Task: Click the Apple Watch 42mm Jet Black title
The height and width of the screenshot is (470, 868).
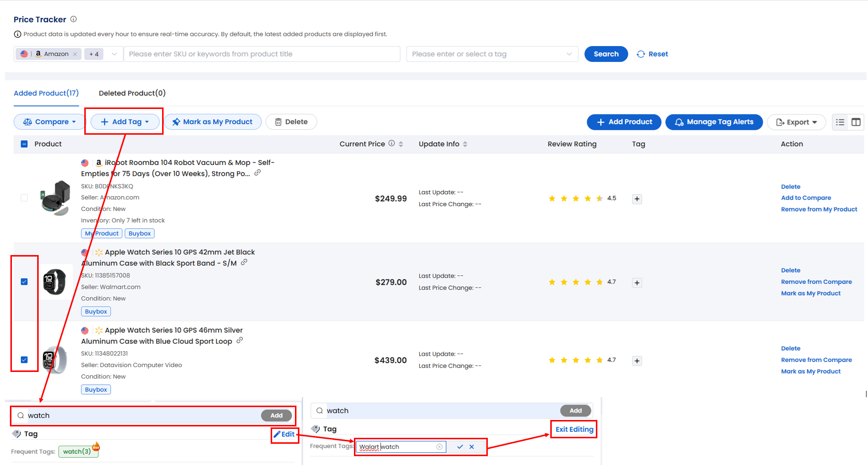Action: click(168, 258)
